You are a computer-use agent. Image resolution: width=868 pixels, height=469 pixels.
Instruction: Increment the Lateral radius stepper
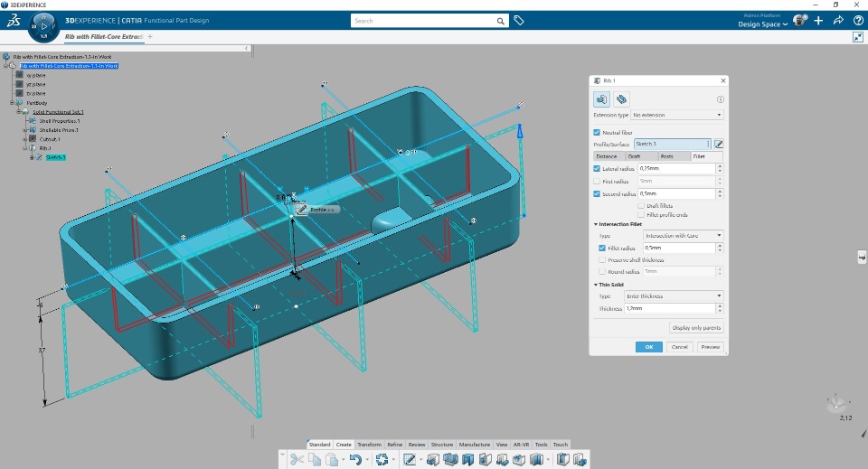pyautogui.click(x=720, y=166)
